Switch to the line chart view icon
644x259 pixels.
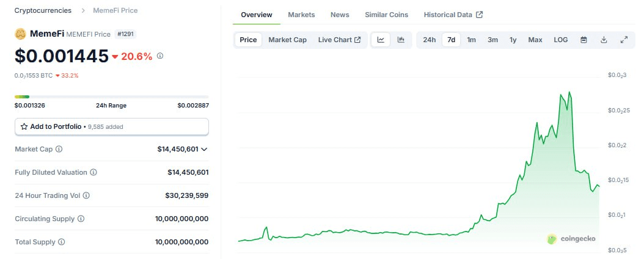(x=381, y=40)
